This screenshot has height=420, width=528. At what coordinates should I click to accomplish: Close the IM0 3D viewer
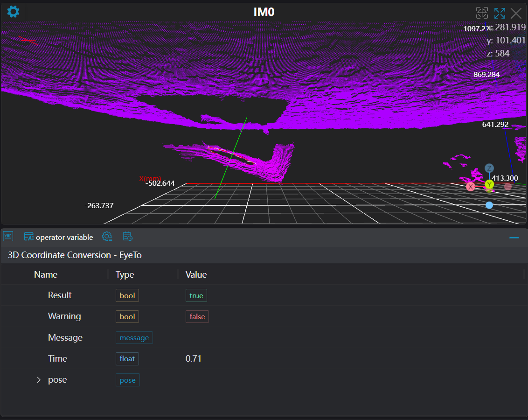(x=516, y=13)
